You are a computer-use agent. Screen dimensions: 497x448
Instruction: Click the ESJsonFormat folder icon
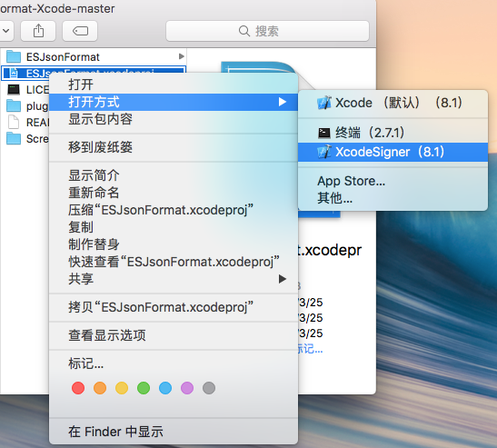tap(14, 56)
